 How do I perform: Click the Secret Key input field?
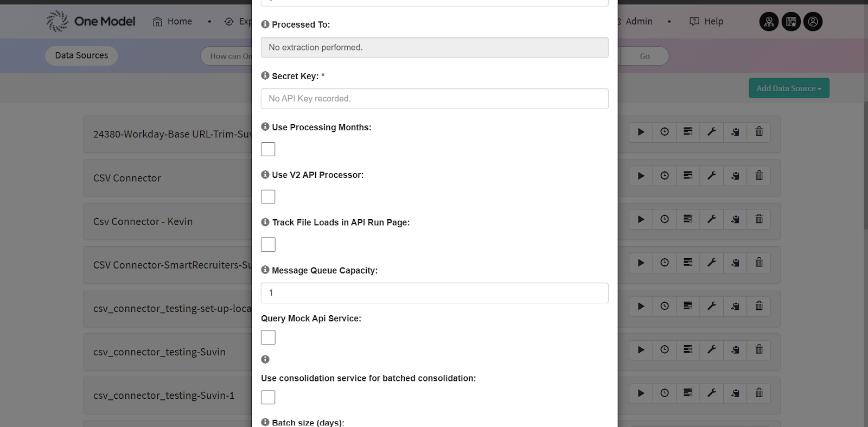(x=434, y=99)
